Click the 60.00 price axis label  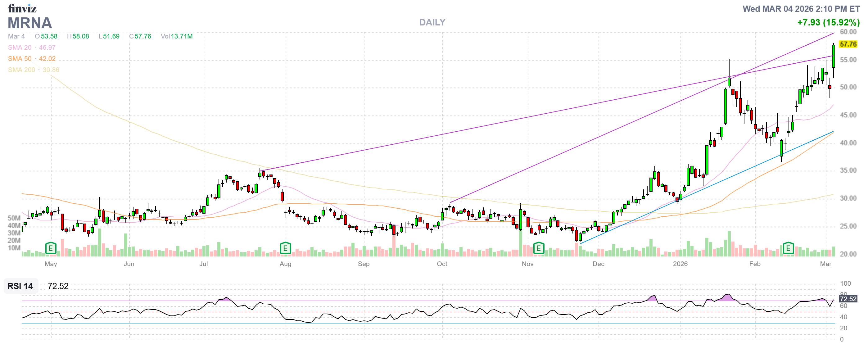(848, 32)
